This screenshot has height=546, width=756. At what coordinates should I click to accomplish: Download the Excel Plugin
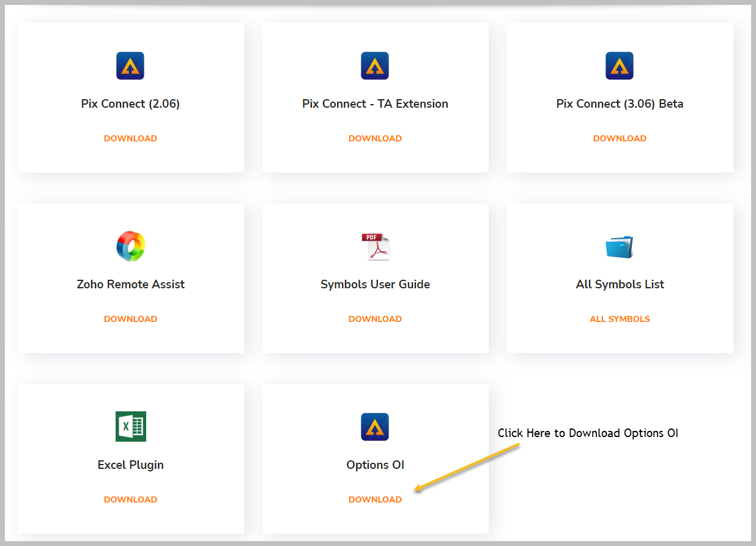point(130,499)
